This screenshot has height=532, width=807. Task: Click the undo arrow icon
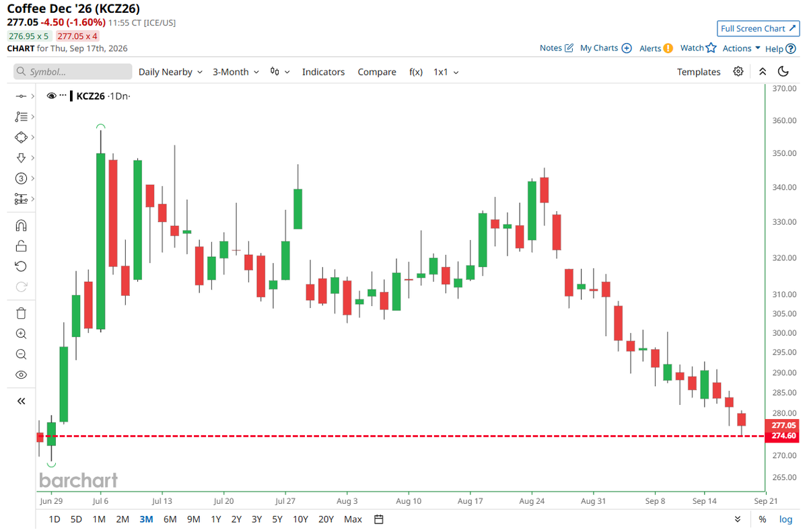tap(21, 266)
